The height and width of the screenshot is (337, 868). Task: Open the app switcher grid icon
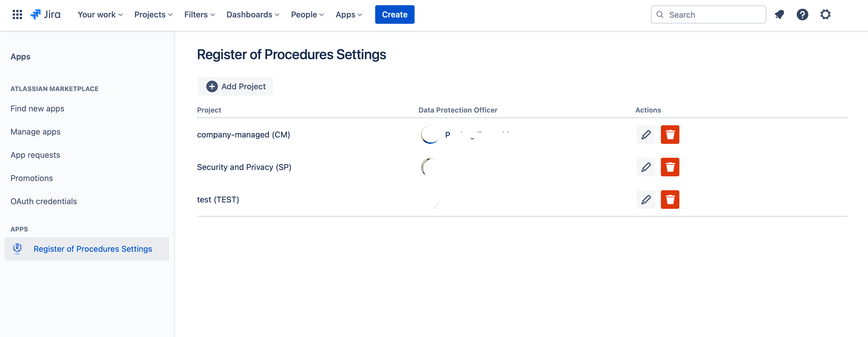[x=17, y=15]
